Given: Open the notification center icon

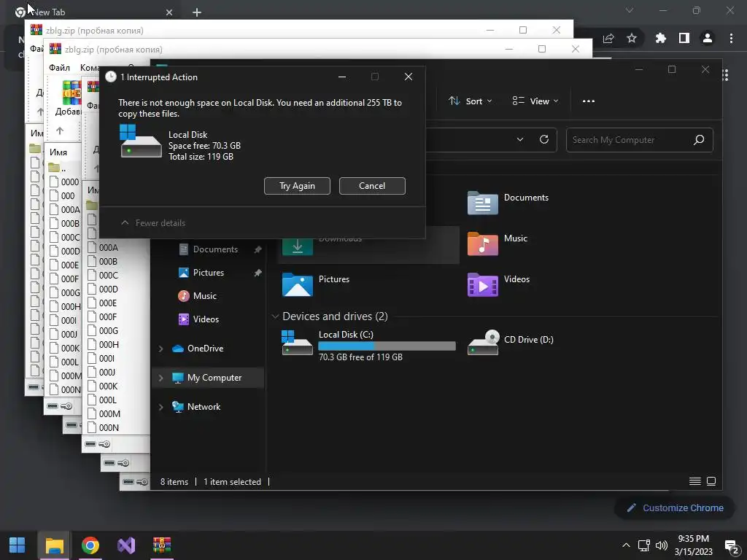Looking at the screenshot, I should coord(731,545).
